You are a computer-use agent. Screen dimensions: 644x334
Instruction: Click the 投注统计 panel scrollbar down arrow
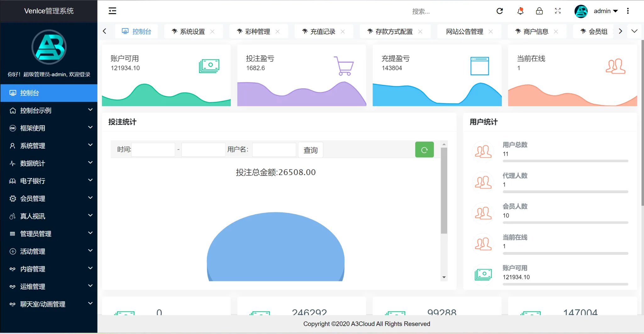[x=444, y=277]
